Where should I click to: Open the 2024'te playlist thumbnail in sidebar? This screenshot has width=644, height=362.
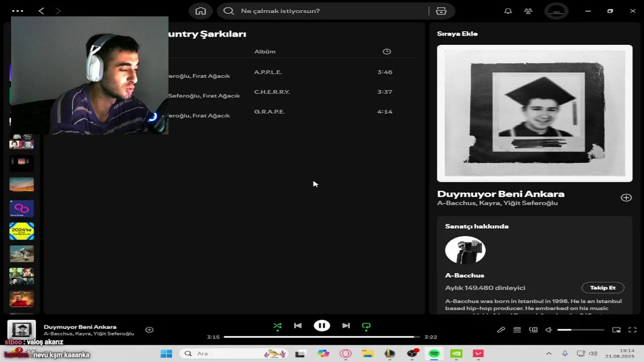pos(22,231)
